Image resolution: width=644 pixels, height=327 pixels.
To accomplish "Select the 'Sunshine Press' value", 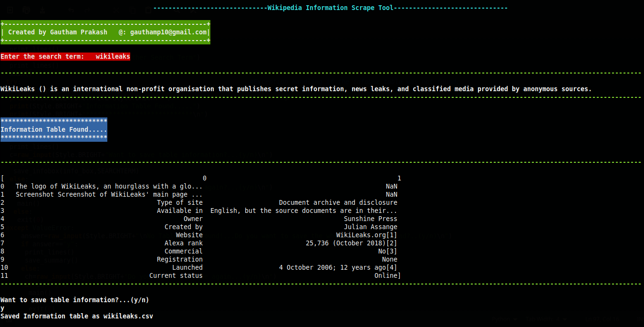I will click(x=371, y=219).
